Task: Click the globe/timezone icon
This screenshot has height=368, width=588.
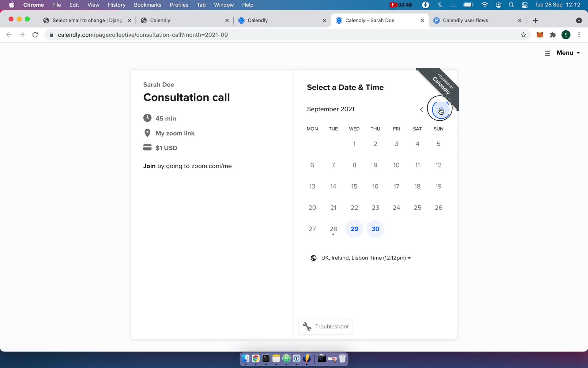Action: point(314,257)
